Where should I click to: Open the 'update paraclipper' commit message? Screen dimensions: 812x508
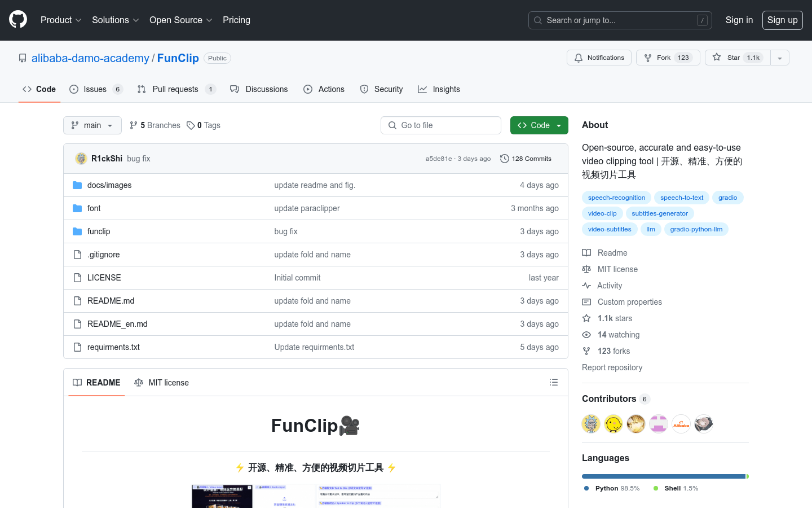307,208
